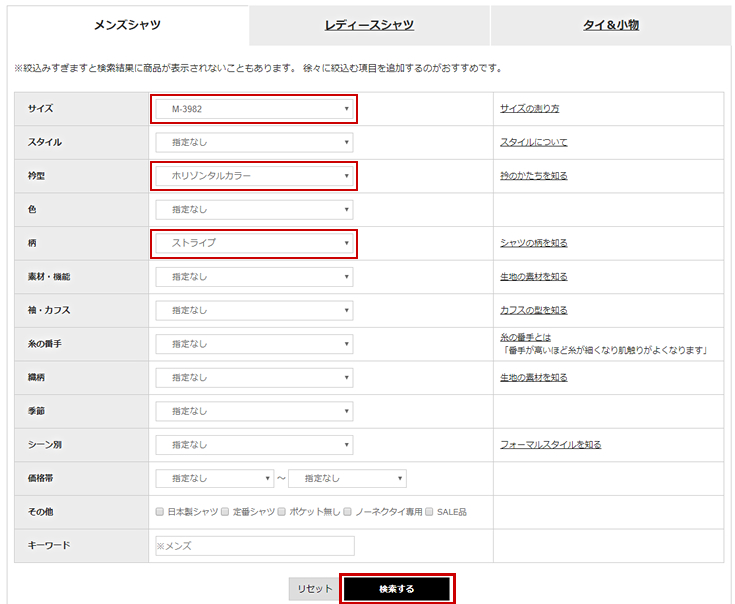Open the 衿型 dropdown showing ホリゾンタルカラー
The image size is (735, 604).
click(x=254, y=176)
